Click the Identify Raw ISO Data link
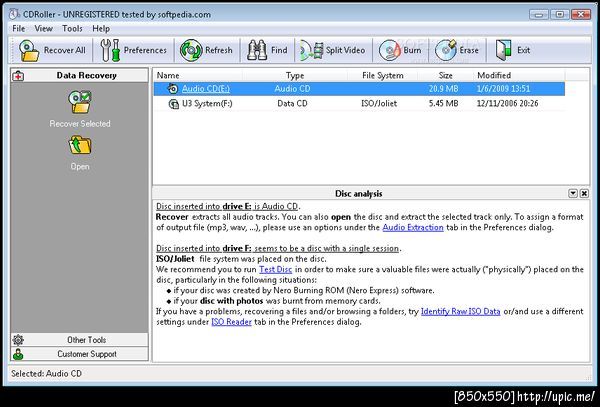This screenshot has width=600, height=407. pos(460,312)
